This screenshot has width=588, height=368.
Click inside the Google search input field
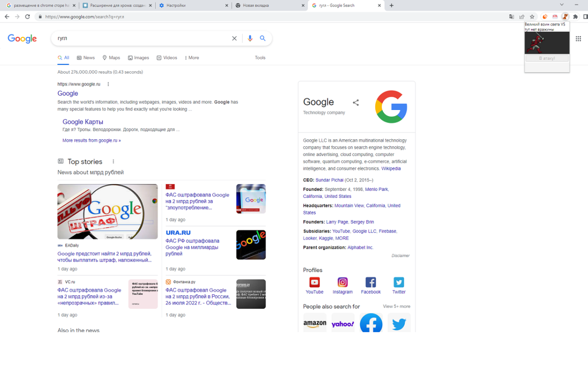[x=142, y=38]
